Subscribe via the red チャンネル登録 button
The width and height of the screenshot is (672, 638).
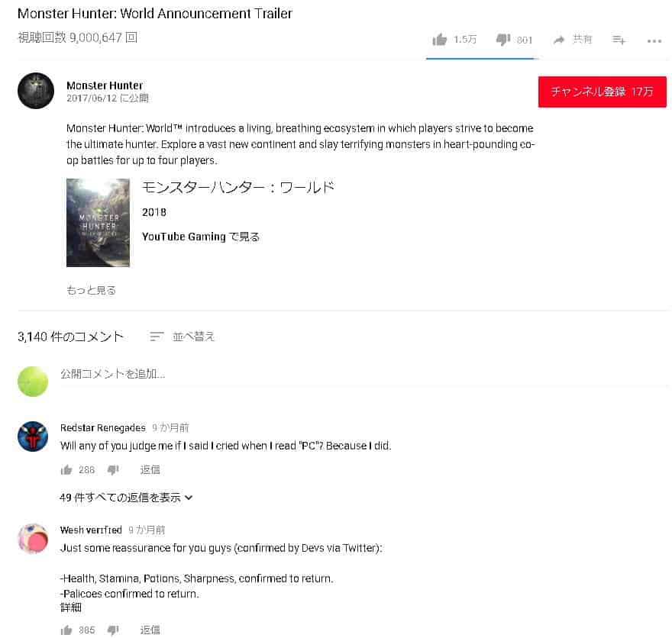point(603,92)
